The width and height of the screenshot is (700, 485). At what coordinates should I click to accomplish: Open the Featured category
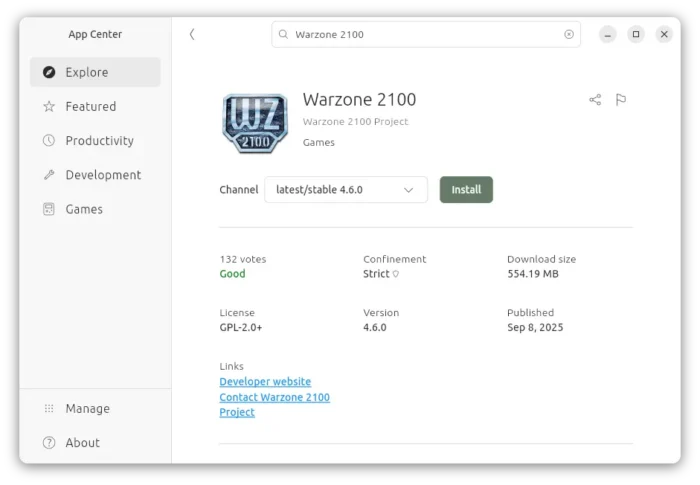coord(95,106)
